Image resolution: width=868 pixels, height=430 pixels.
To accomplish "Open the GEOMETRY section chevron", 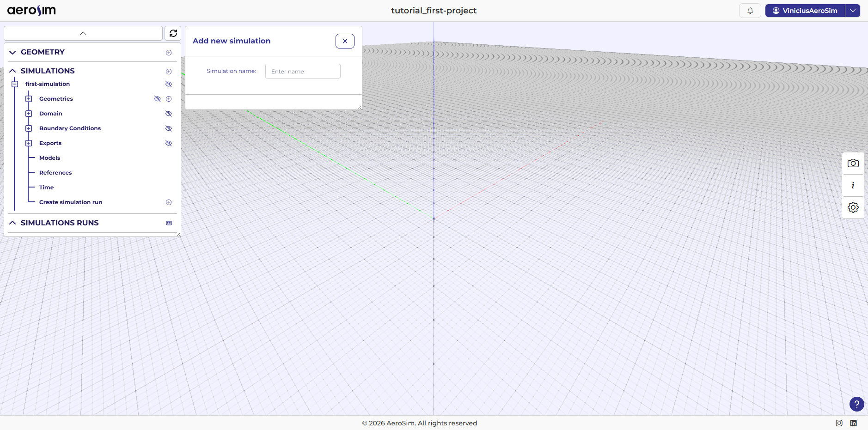I will (12, 52).
